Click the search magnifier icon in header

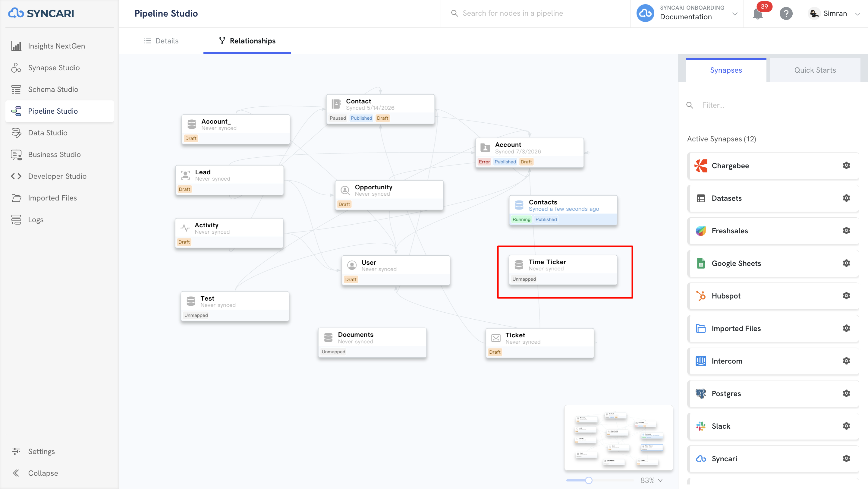[454, 13]
